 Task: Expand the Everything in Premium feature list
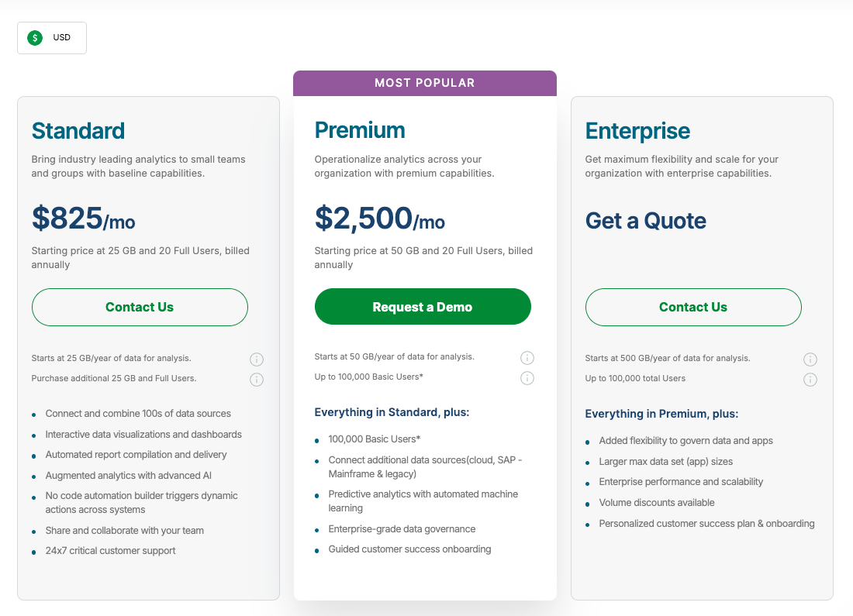click(661, 413)
